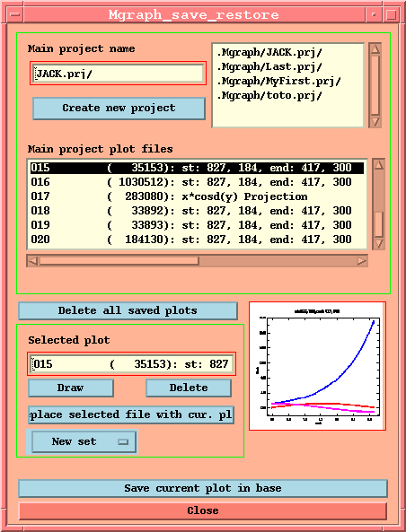
Task: Select .Mgraph/toto.prj/ project entry
Action: tap(269, 95)
